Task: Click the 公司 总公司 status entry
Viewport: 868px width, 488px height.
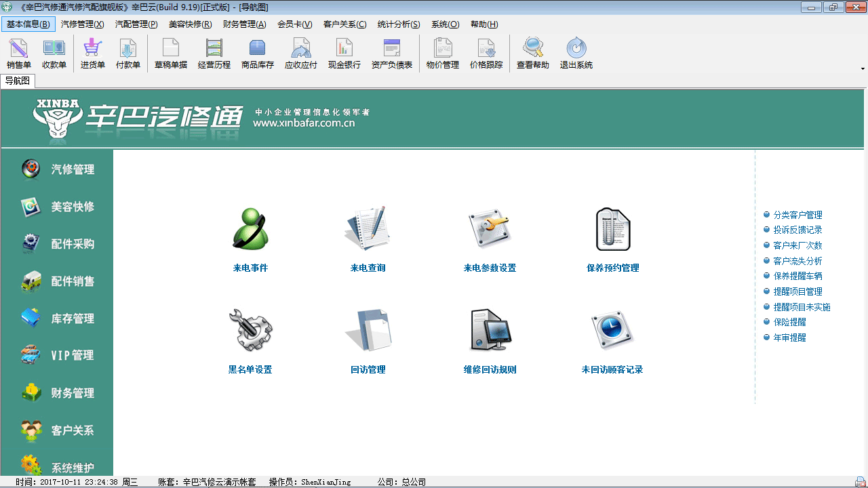Action: (x=401, y=482)
